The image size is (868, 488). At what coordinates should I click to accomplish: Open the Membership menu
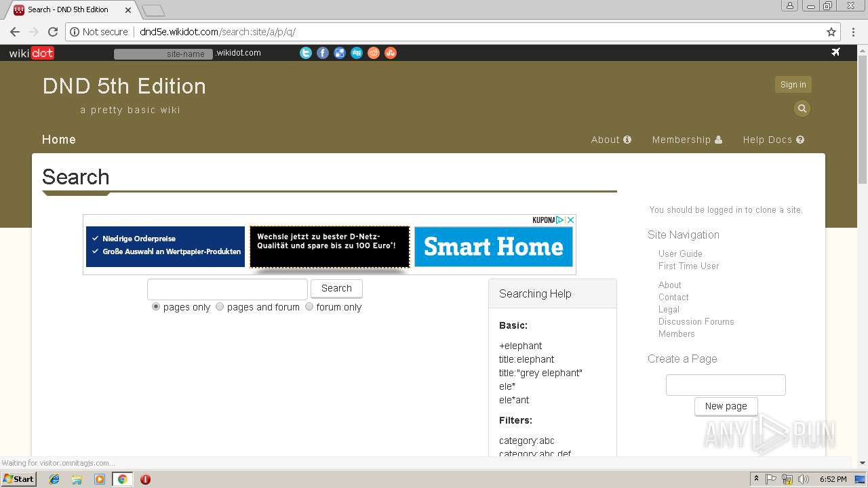[687, 140]
